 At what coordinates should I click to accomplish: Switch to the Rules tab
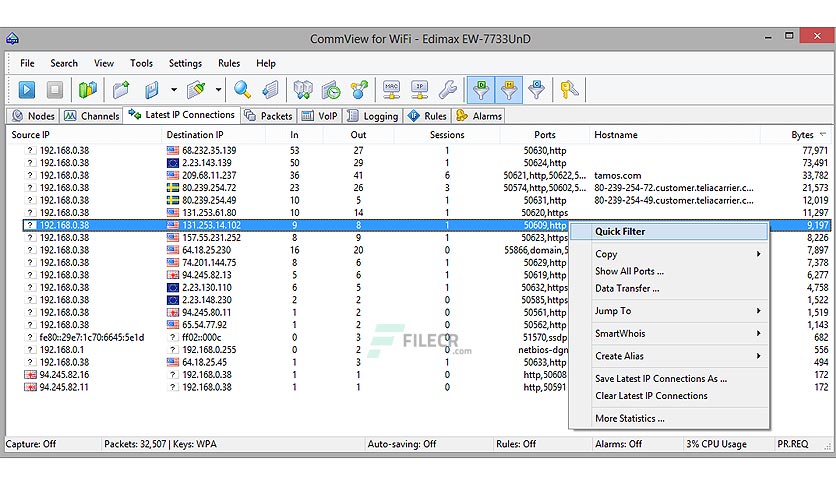427,116
